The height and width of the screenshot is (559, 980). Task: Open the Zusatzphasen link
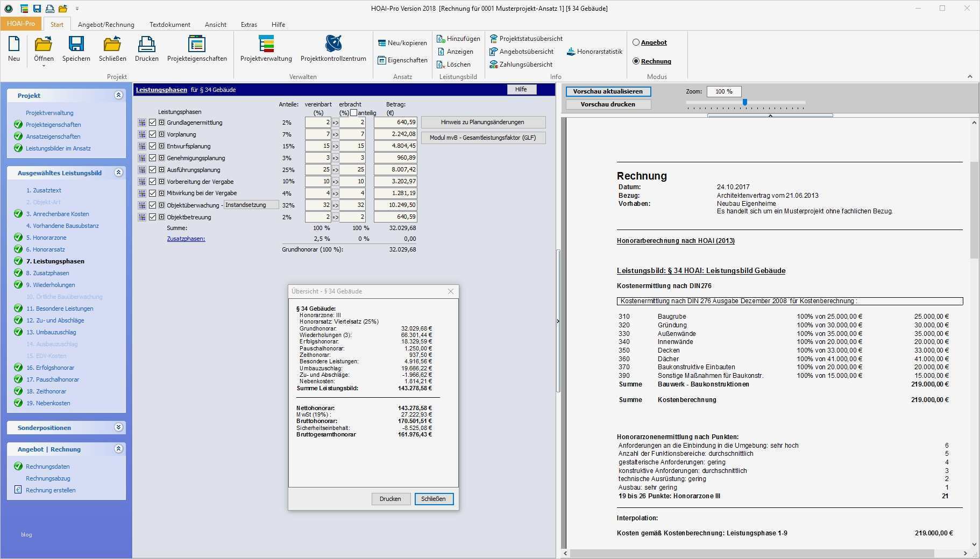pyautogui.click(x=186, y=238)
